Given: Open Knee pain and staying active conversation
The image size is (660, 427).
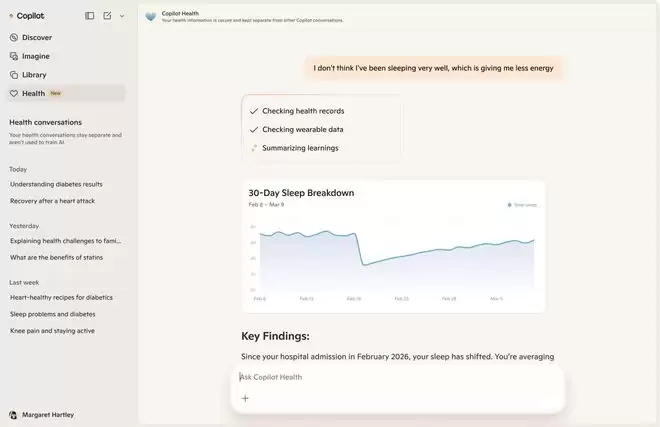Looking at the screenshot, I should pyautogui.click(x=52, y=331).
